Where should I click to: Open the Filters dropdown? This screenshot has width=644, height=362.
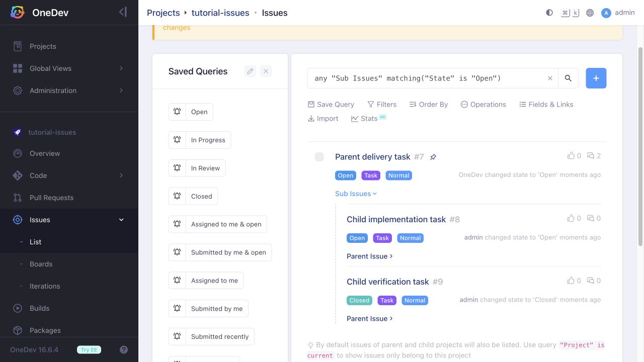pyautogui.click(x=382, y=104)
